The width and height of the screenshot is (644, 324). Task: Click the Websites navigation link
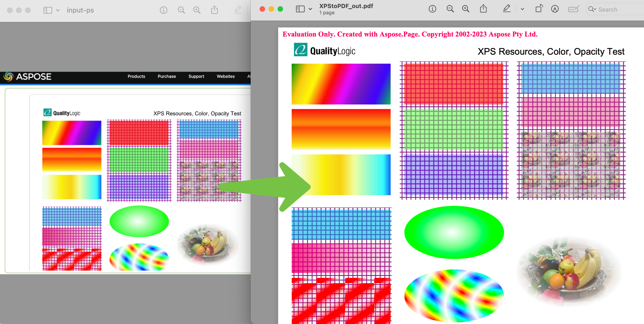coord(226,76)
